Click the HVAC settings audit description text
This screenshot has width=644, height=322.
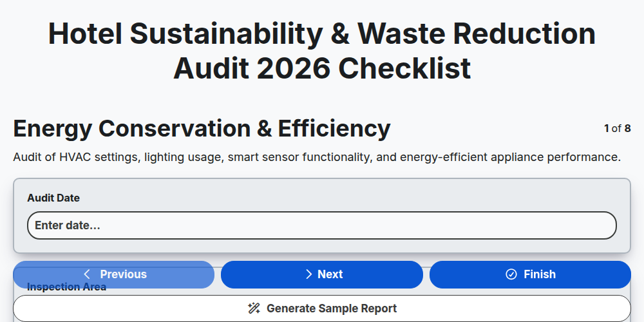[x=317, y=157]
